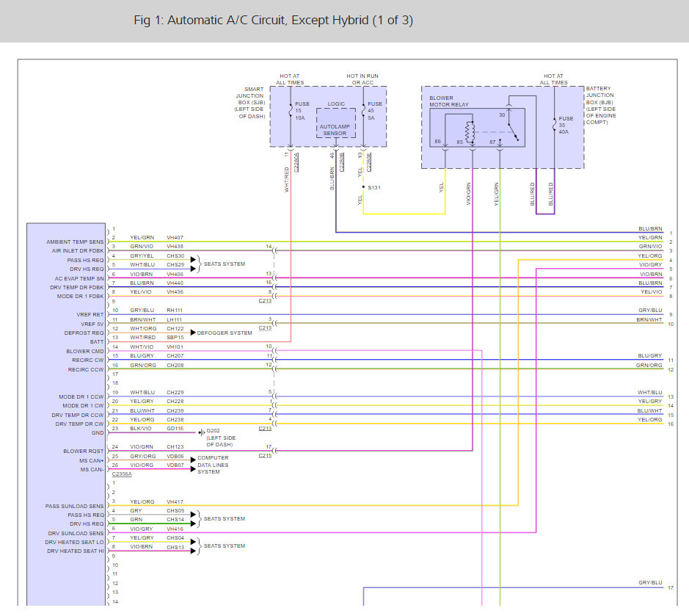This screenshot has width=689, height=616.
Task: Click the MS CAN+ label
Action: (x=92, y=460)
